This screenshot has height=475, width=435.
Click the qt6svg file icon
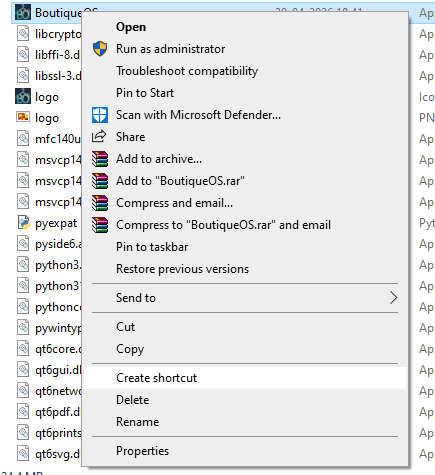(x=23, y=454)
